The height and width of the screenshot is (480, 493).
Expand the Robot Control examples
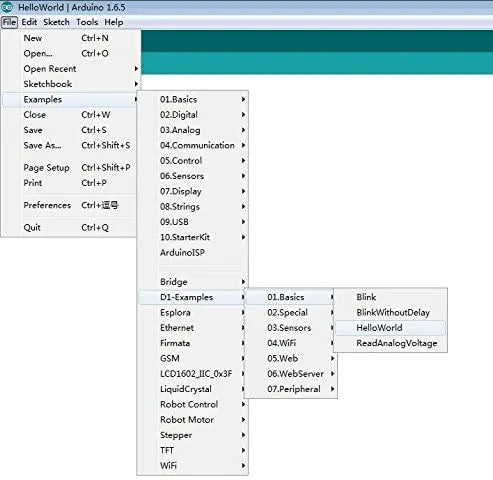193,404
